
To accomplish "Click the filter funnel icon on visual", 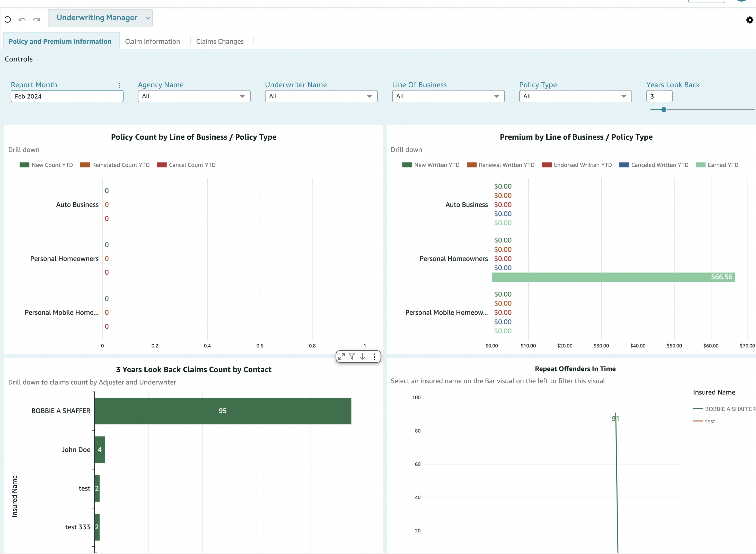I will [x=352, y=356].
